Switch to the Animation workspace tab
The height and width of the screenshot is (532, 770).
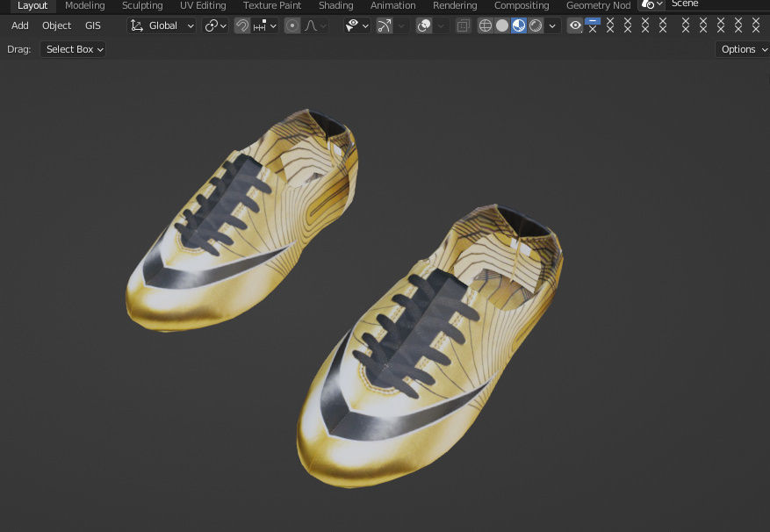tap(392, 6)
